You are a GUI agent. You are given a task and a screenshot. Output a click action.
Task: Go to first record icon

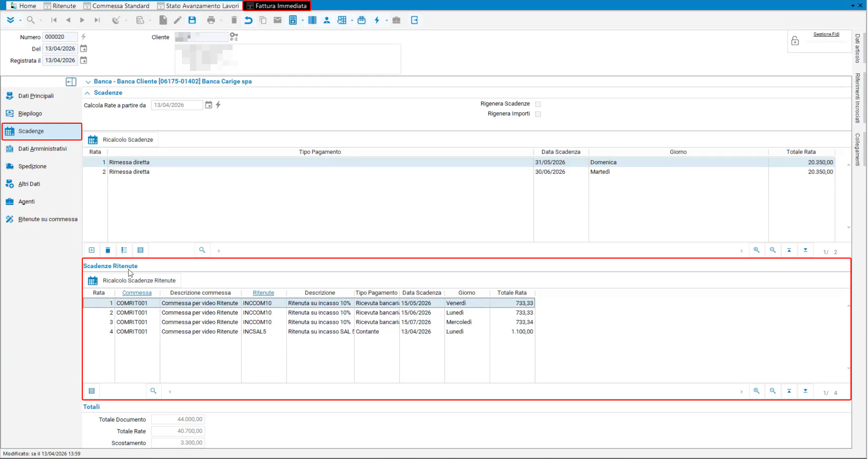(54, 20)
